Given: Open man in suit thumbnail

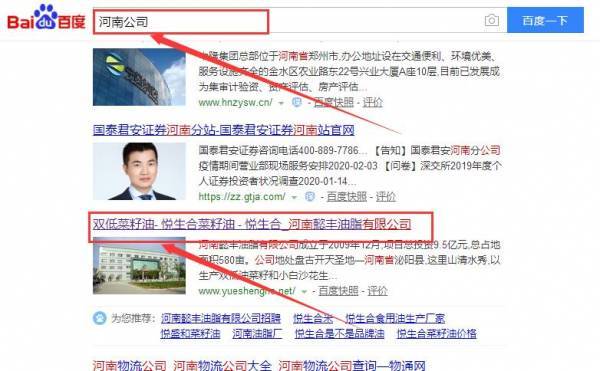Looking at the screenshot, I should click(x=139, y=171).
